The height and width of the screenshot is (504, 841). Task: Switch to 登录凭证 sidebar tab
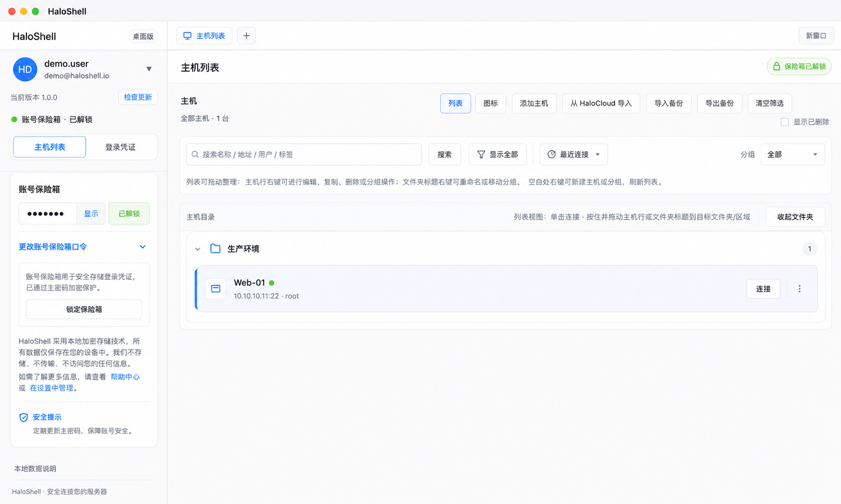(x=121, y=147)
